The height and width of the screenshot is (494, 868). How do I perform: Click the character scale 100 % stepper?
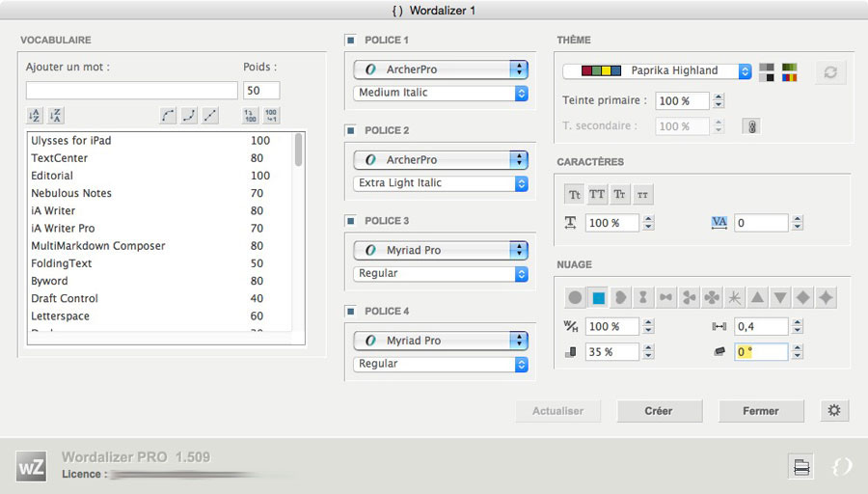[x=649, y=223]
